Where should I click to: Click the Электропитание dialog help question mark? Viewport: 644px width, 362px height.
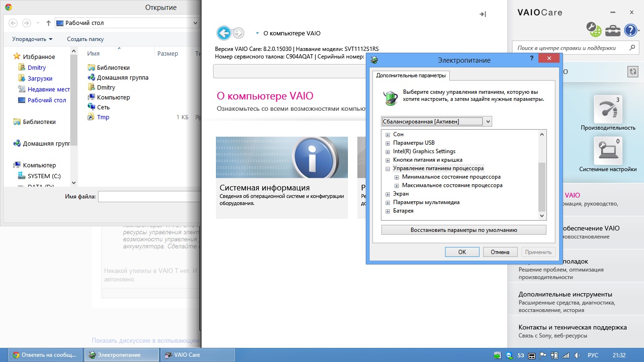[532, 59]
